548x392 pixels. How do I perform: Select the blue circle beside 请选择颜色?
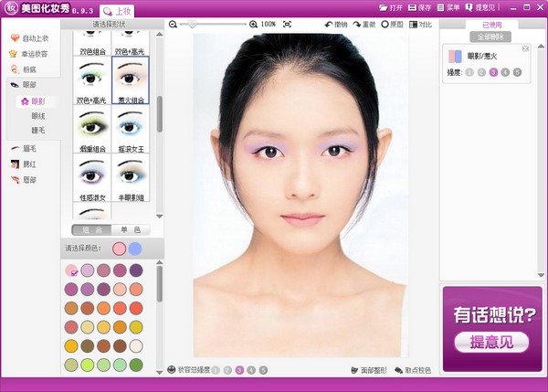tap(135, 249)
